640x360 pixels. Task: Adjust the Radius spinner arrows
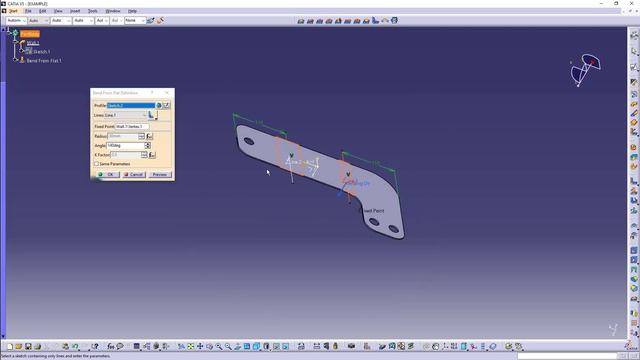[141, 136]
